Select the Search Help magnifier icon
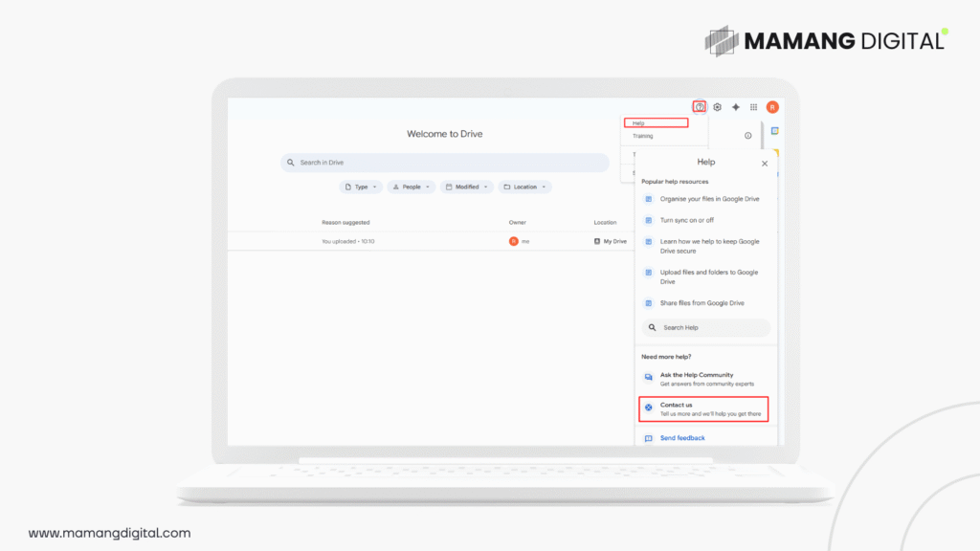This screenshot has height=551, width=980. tap(652, 327)
